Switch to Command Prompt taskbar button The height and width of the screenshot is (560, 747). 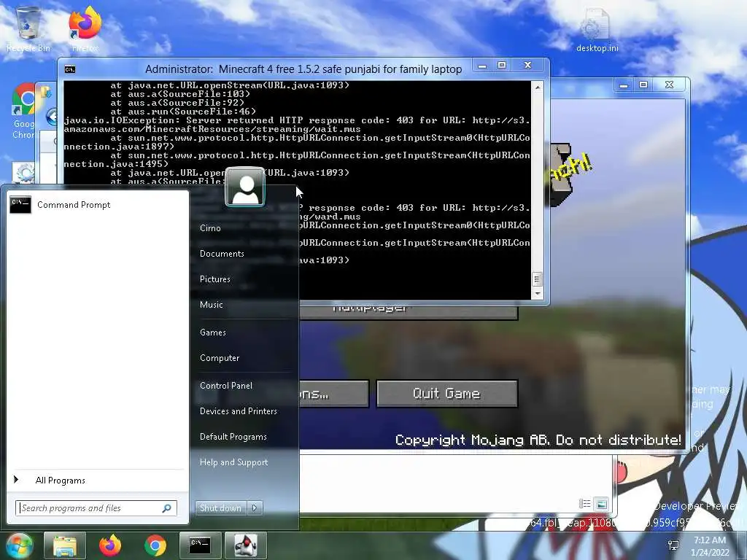tap(200, 545)
